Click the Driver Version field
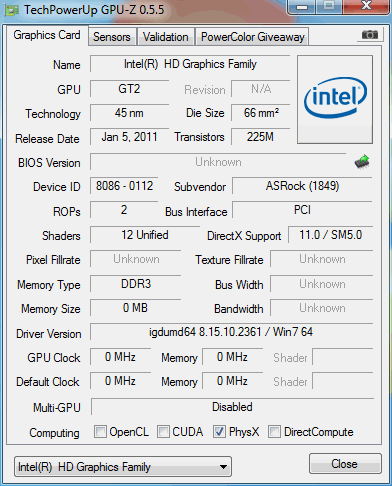The width and height of the screenshot is (392, 486). (x=231, y=332)
